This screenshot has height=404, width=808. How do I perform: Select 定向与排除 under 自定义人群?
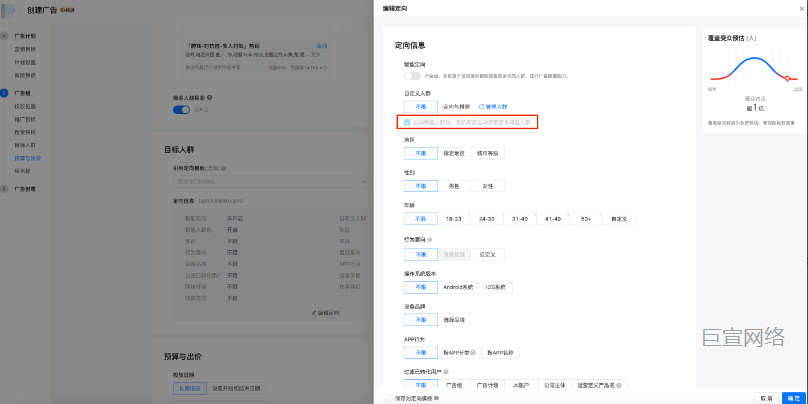(x=457, y=107)
